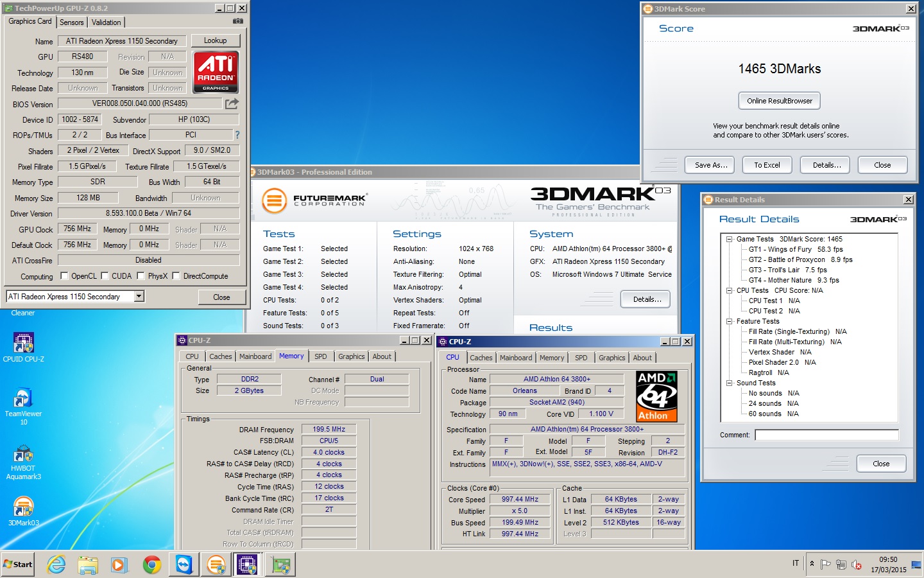Click Details... in 3DMark Score window
This screenshot has height=578, width=924.
[x=825, y=165]
